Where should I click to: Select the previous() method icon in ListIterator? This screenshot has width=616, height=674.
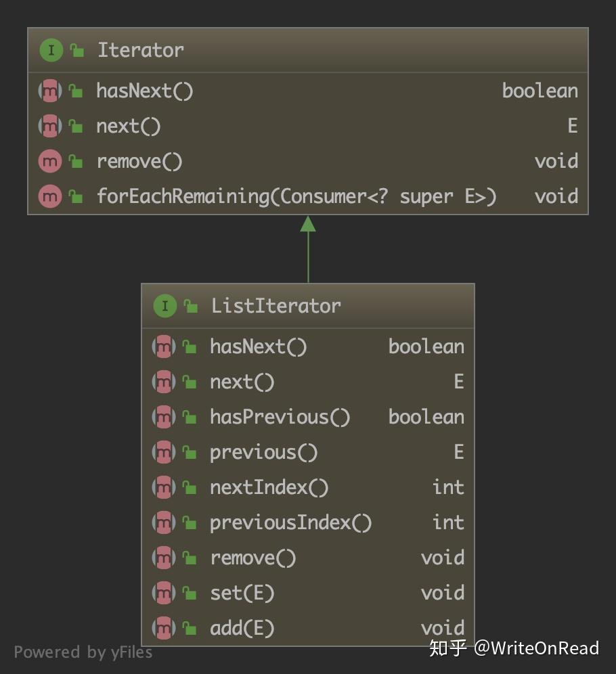click(164, 452)
